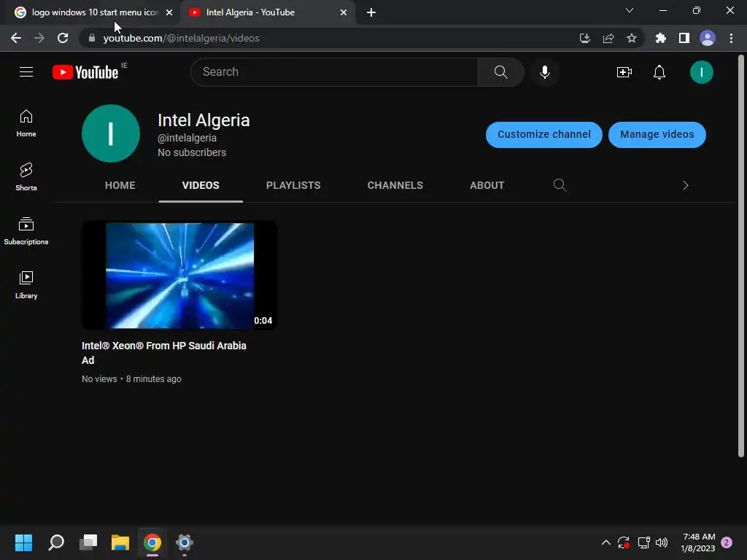Open Task View on taskbar
Viewport: 747px width, 560px height.
[x=88, y=542]
